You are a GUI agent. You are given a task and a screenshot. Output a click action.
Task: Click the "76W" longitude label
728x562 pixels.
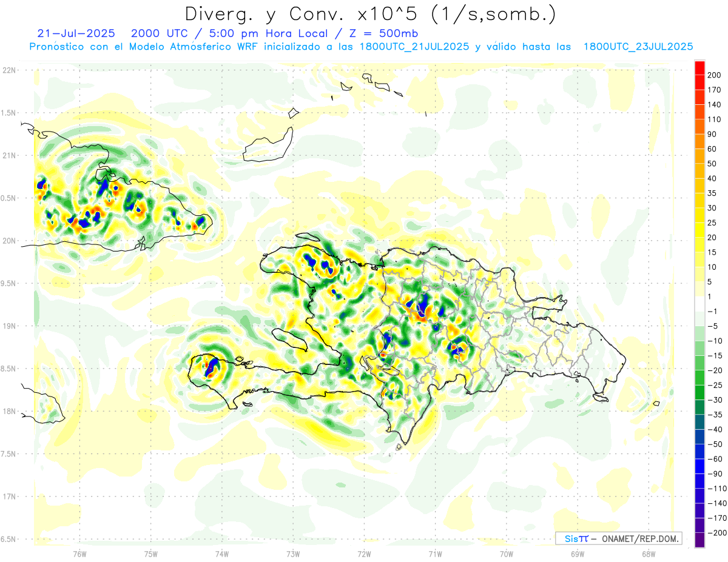[x=79, y=554]
